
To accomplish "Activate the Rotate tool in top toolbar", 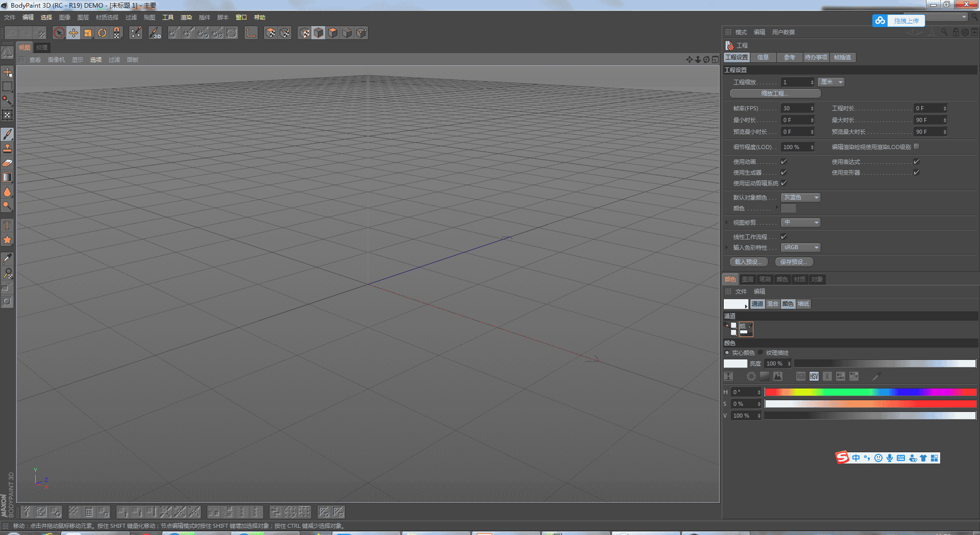I will click(x=102, y=33).
